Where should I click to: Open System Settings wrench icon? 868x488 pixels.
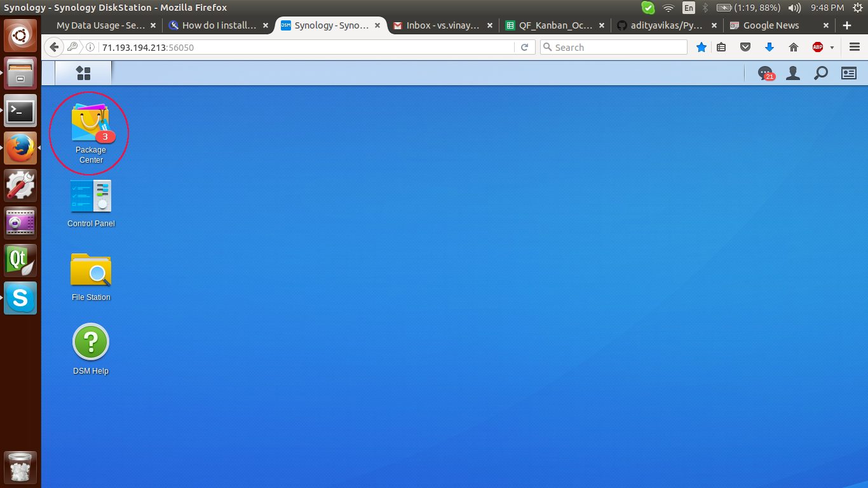[x=20, y=186]
